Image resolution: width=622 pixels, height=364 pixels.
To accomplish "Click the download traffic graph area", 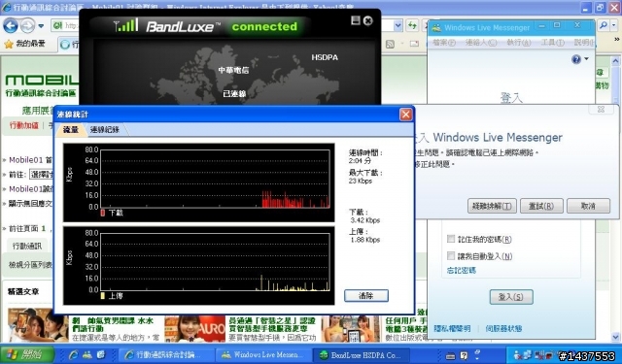I will coord(215,179).
